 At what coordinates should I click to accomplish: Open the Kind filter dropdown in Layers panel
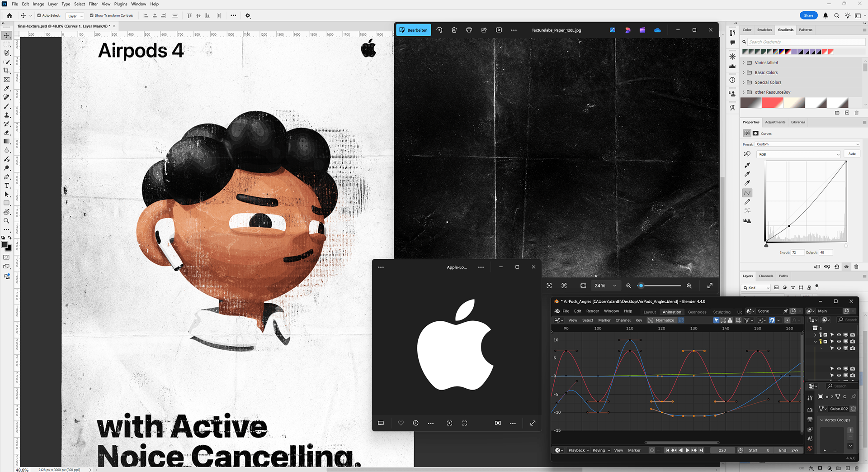[756, 288]
